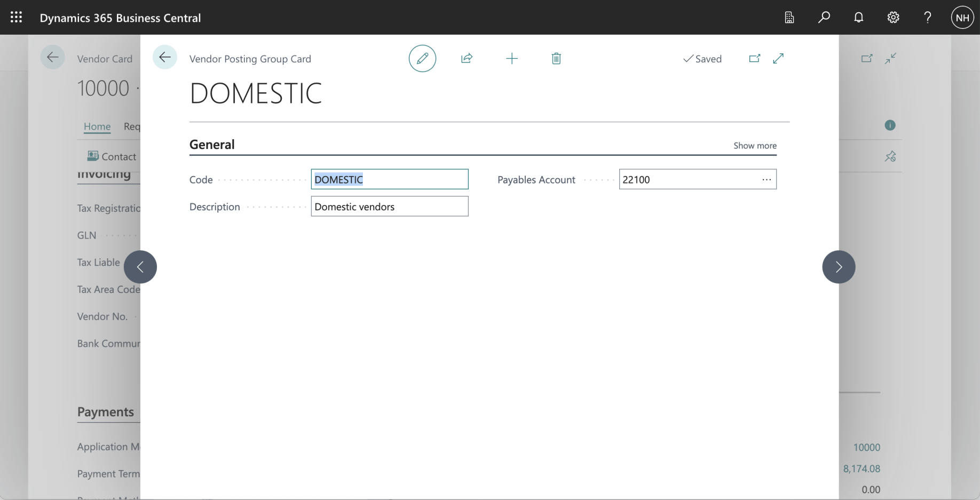Go to previous record arrow

coord(140,267)
